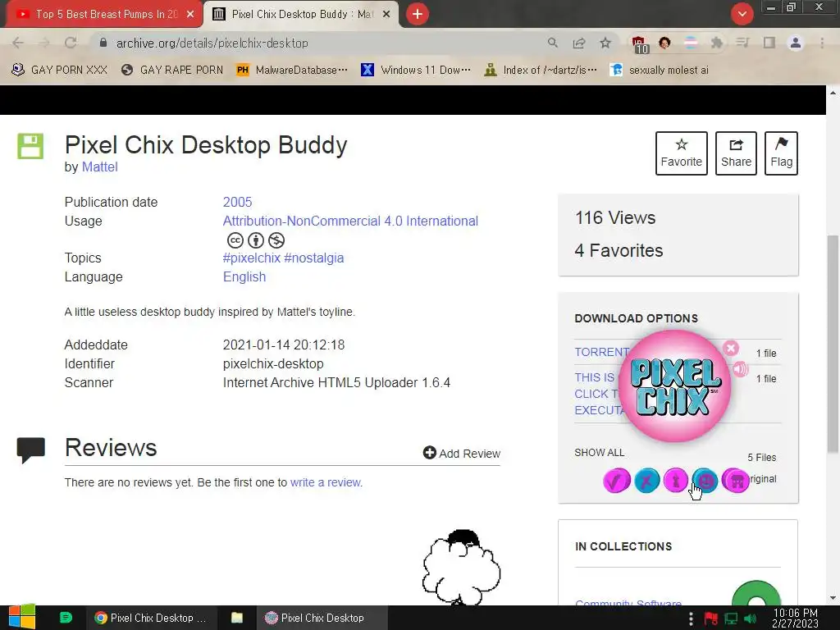
Task: Click the address bar URL field
Action: click(x=322, y=43)
